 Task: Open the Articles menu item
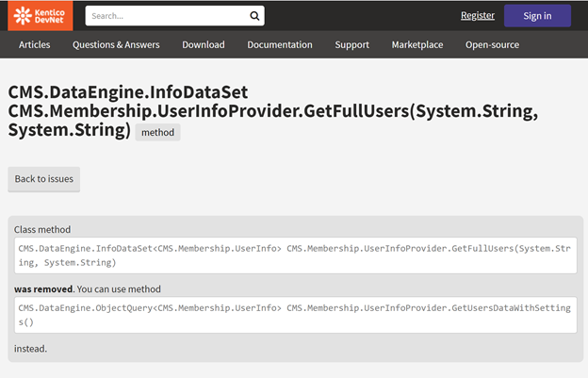(x=35, y=44)
